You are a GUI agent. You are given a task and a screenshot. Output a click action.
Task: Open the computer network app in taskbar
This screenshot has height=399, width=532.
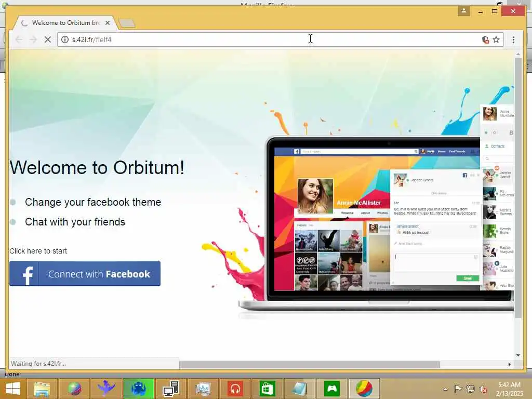tap(170, 389)
